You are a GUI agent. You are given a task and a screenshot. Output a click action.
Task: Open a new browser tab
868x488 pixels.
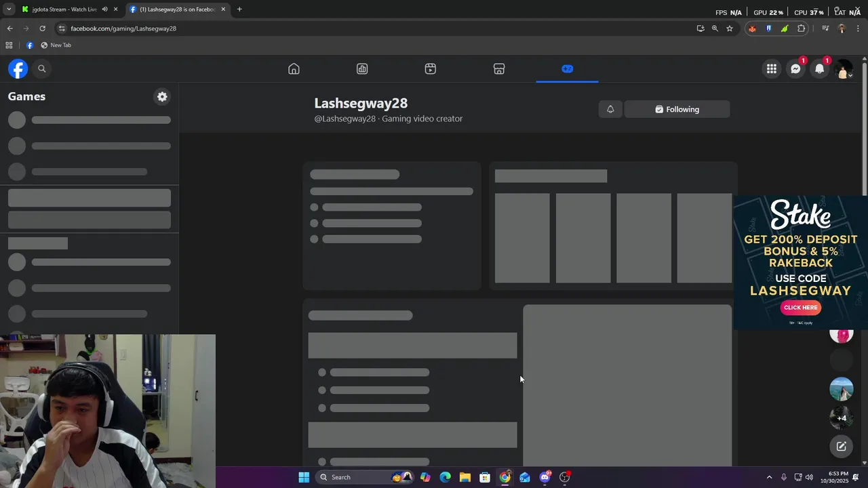pos(239,9)
